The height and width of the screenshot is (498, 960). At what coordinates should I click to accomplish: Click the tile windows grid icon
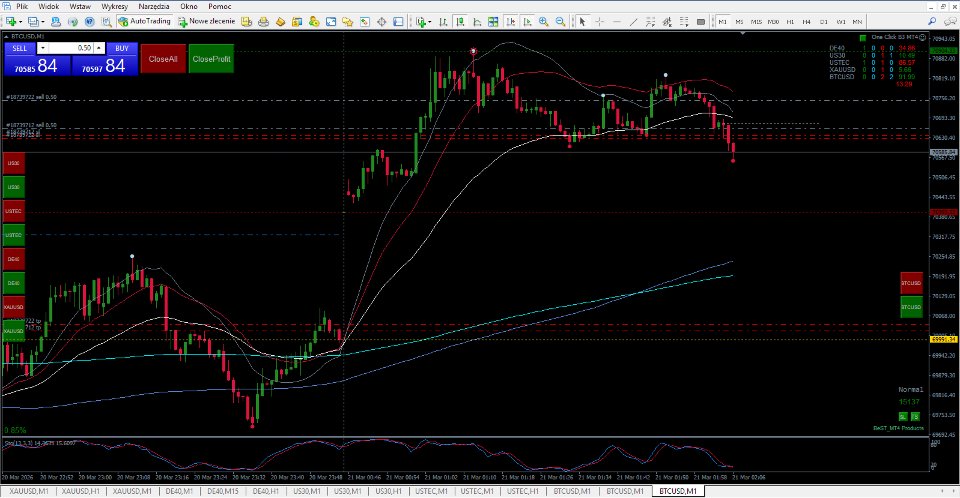coord(493,21)
